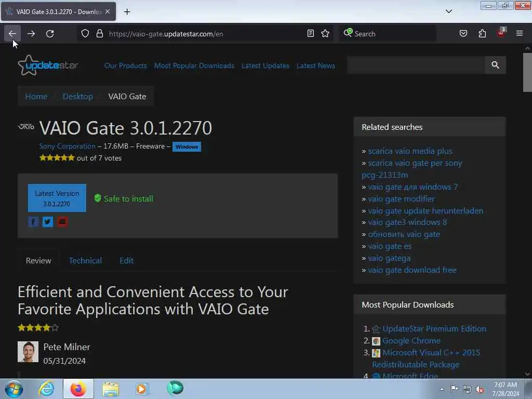
Task: Close the VAIO Gate tab
Action: tap(108, 11)
